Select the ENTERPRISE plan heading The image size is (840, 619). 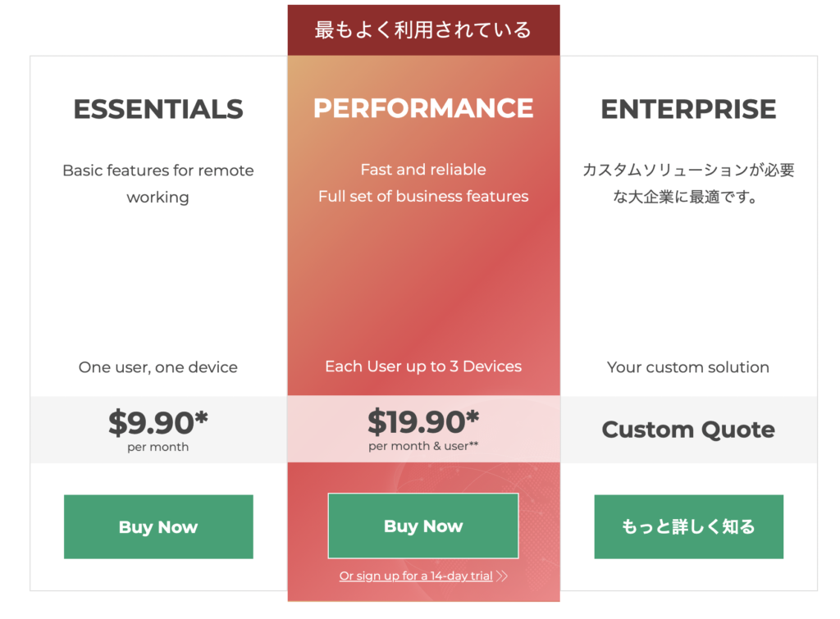coord(688,109)
